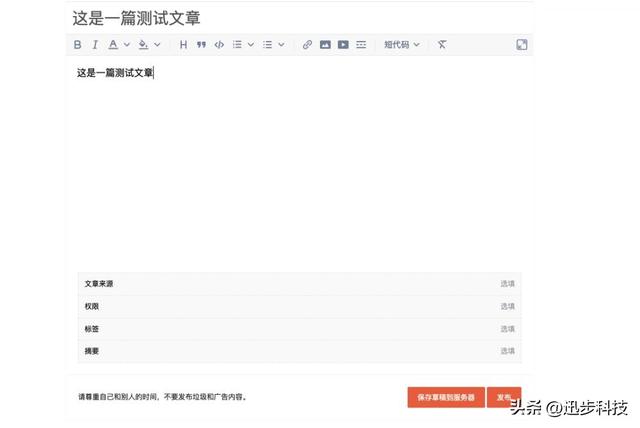Click the 发布 publish button
This screenshot has width=640, height=428.
[x=504, y=397]
